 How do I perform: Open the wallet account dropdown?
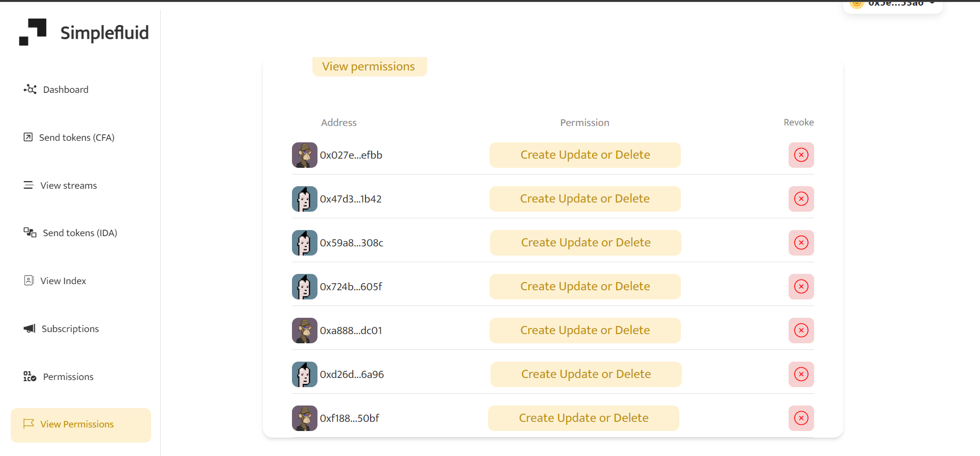892,5
